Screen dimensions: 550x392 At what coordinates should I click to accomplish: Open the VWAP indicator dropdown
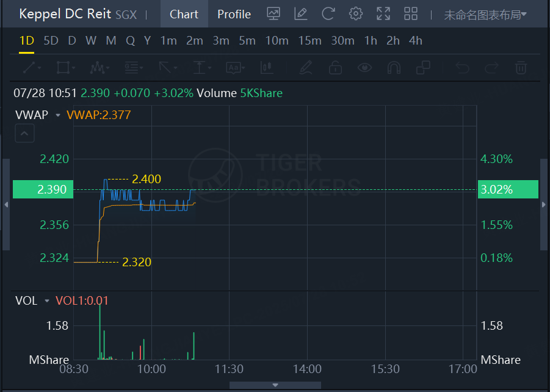(x=58, y=115)
